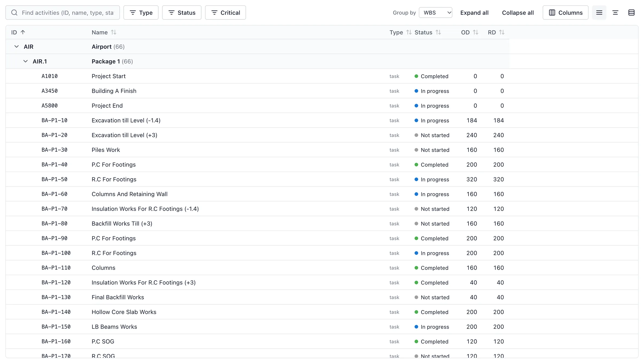Image resolution: width=644 pixels, height=360 pixels.
Task: Sort the Type column arrows
Action: pos(409,32)
